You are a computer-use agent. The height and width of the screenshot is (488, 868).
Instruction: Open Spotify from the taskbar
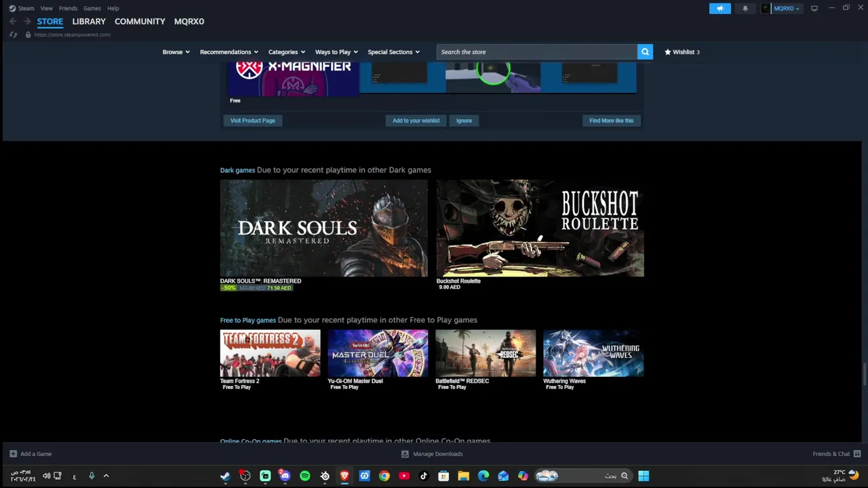(x=304, y=476)
